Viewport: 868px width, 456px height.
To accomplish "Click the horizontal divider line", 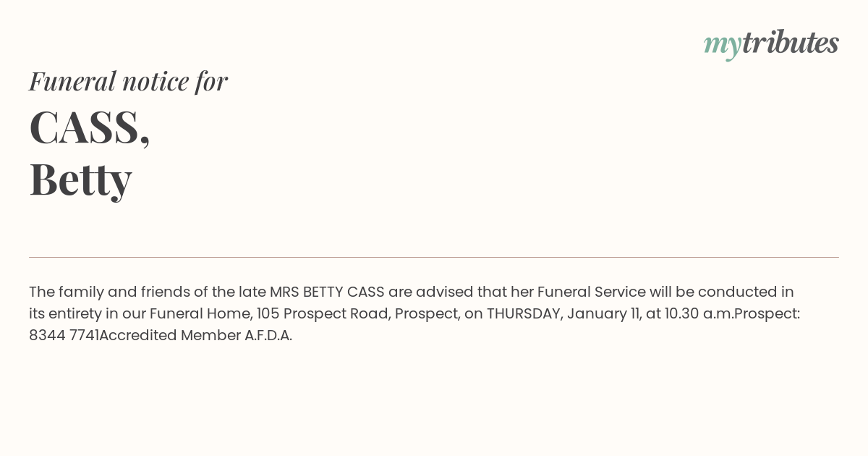I will pos(434,257).
